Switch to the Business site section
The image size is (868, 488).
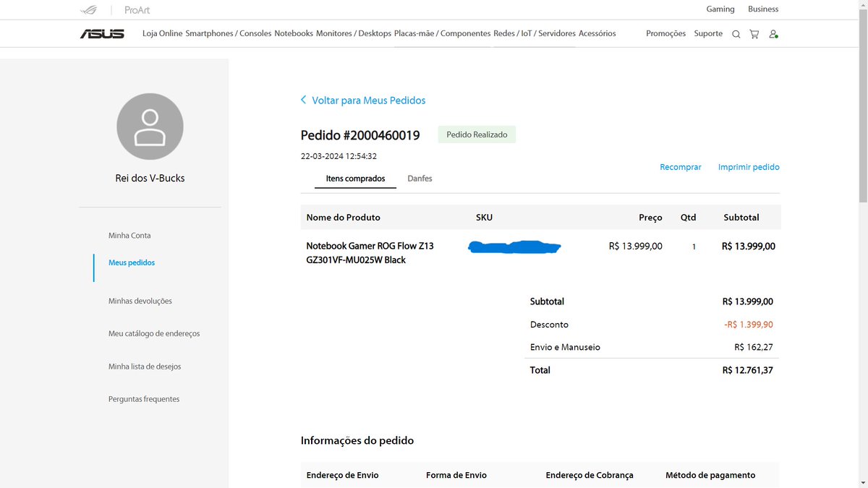tap(763, 9)
